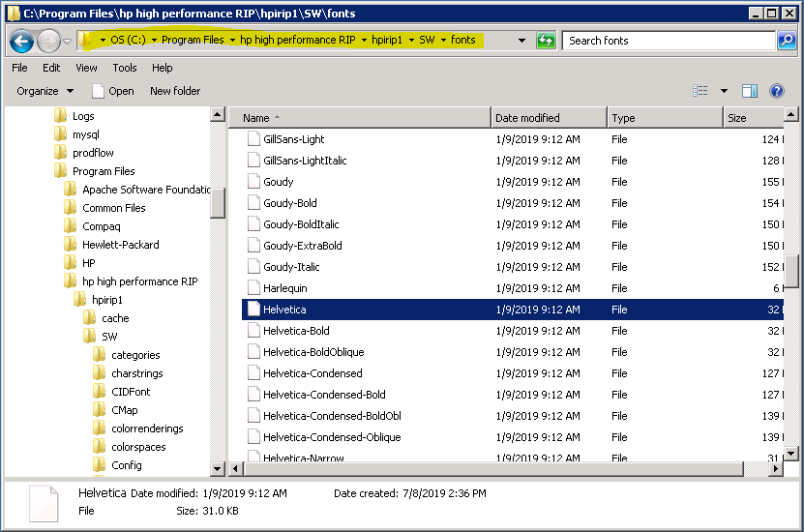Click Program Files in the breadcrumb
The image size is (804, 532).
193,40
